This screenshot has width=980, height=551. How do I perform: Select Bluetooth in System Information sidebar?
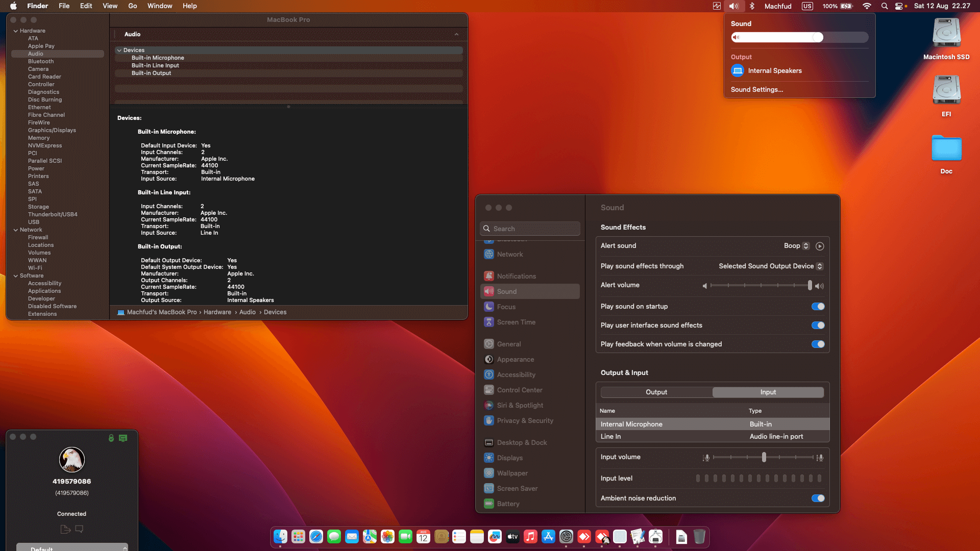coord(41,62)
